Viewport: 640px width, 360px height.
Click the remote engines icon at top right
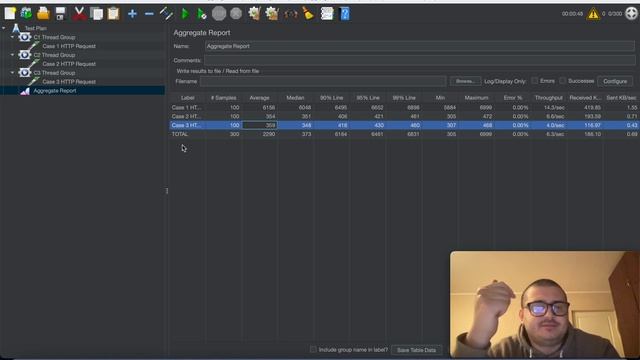click(631, 13)
